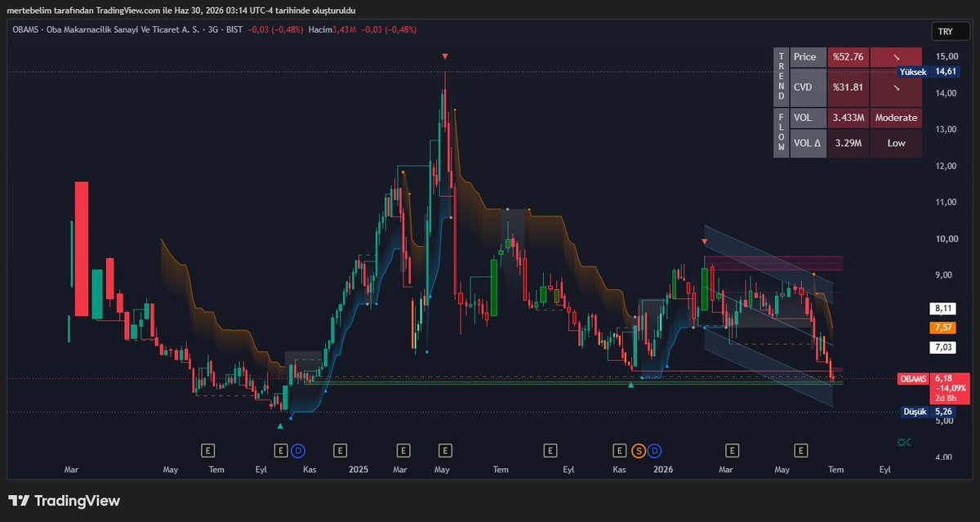This screenshot has height=522, width=980.
Task: Click the Price trend down-arrow cell
Action: tap(896, 57)
